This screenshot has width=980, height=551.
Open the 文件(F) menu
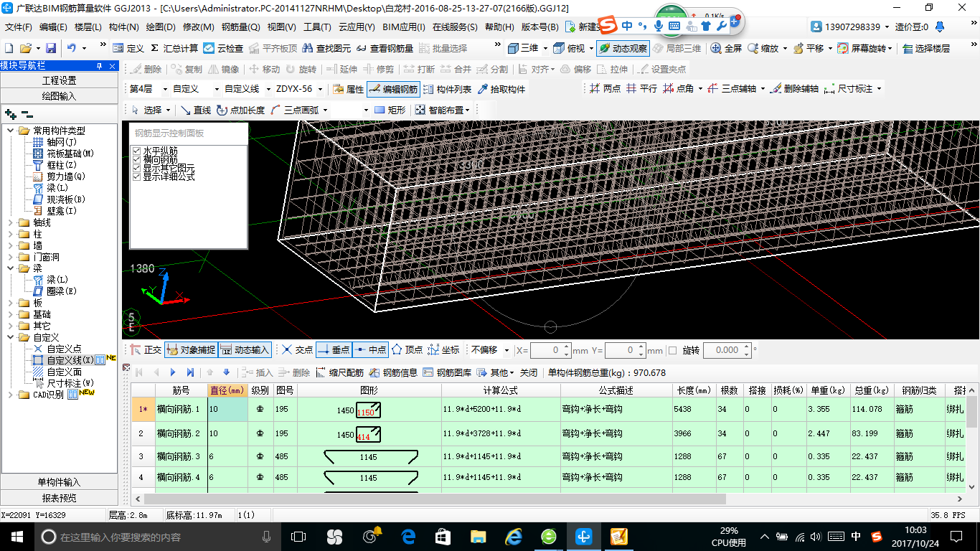pyautogui.click(x=19, y=27)
